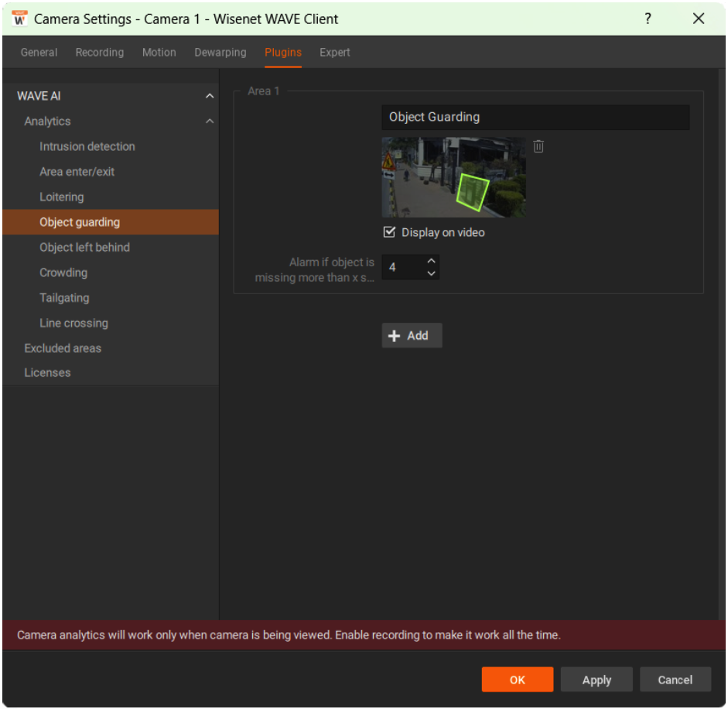
Task: Switch to the General tab
Action: click(x=39, y=53)
